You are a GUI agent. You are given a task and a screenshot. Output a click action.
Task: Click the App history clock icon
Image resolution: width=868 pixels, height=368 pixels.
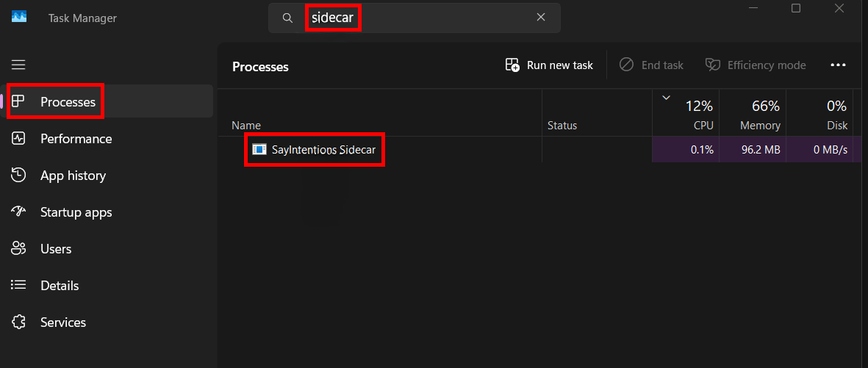pyautogui.click(x=18, y=176)
